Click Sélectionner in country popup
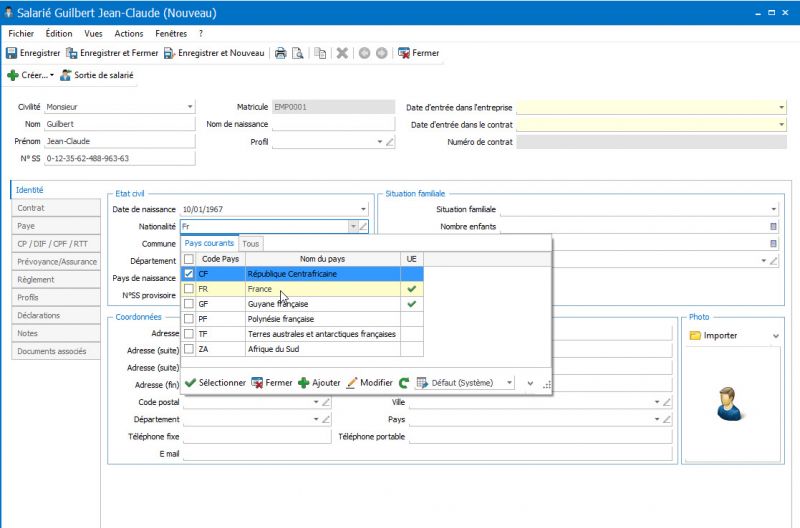This screenshot has height=528, width=800. (x=215, y=383)
